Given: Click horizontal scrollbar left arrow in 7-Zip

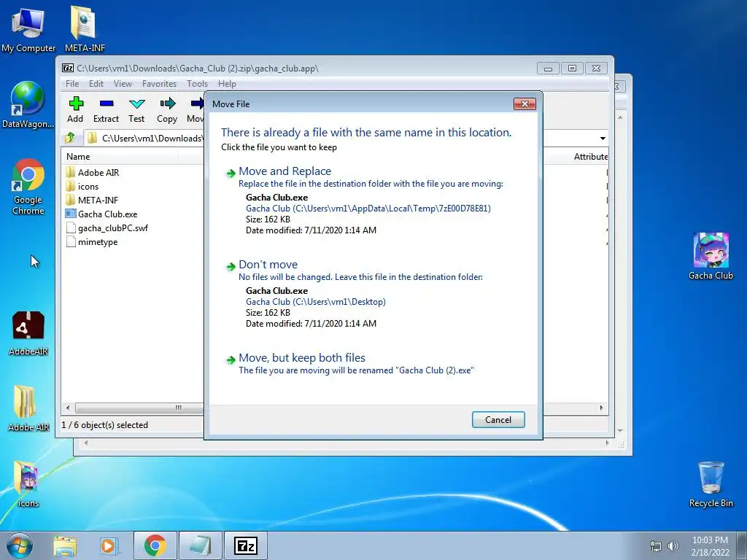Looking at the screenshot, I should [x=68, y=408].
